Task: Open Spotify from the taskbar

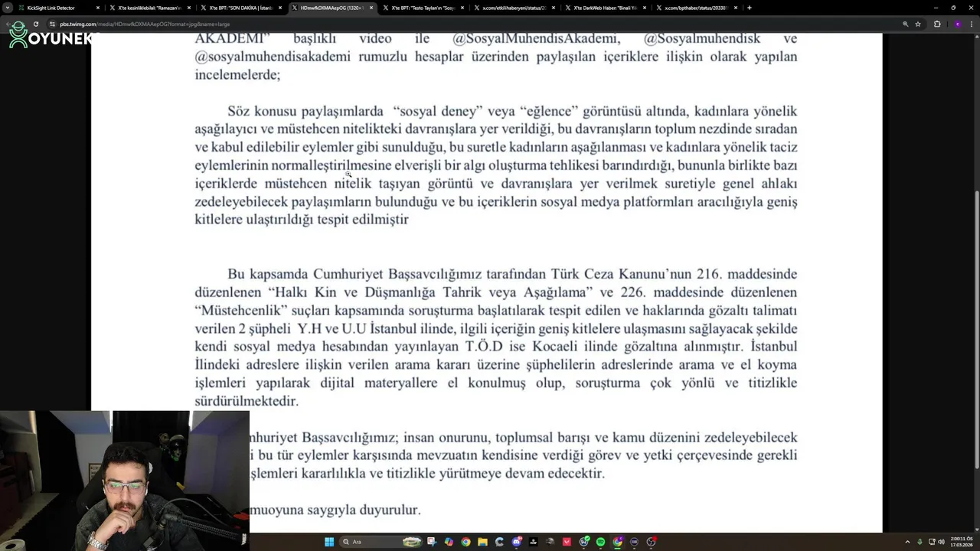Action: 600,542
